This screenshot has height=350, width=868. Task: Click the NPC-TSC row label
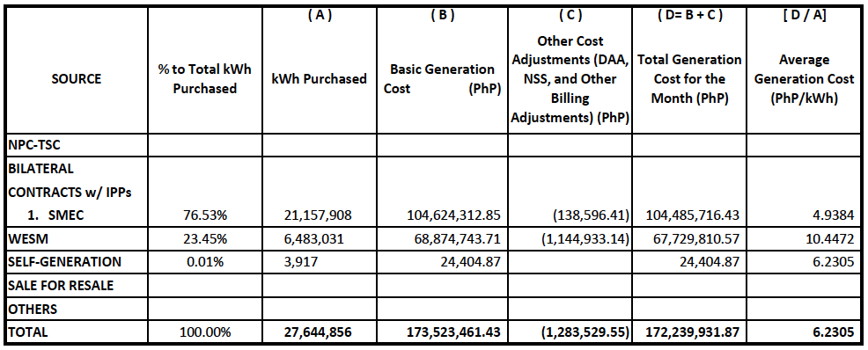click(33, 145)
